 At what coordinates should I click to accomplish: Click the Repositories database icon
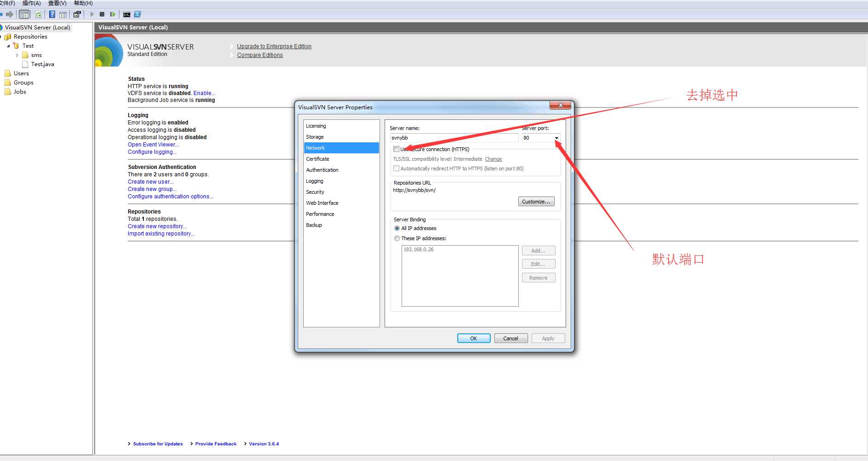coord(8,37)
